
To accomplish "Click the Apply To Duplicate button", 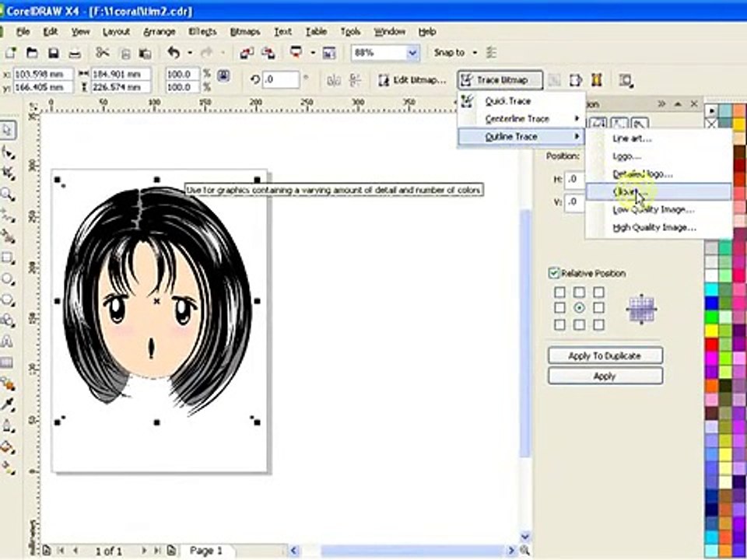I will [605, 355].
